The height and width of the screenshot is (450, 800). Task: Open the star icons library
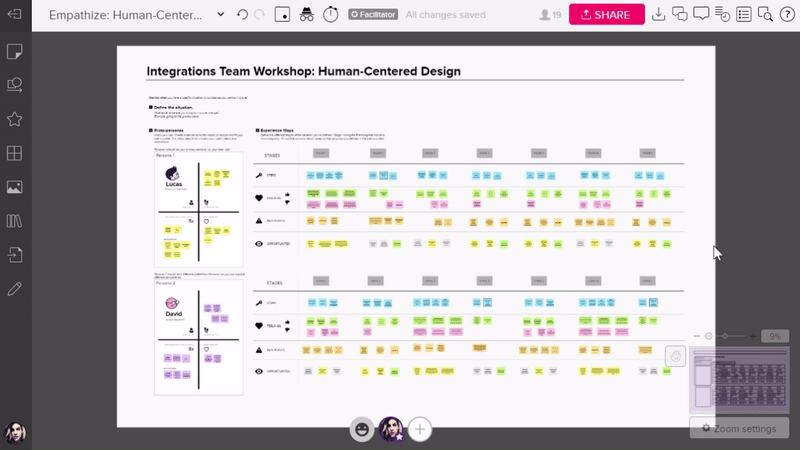(14, 119)
